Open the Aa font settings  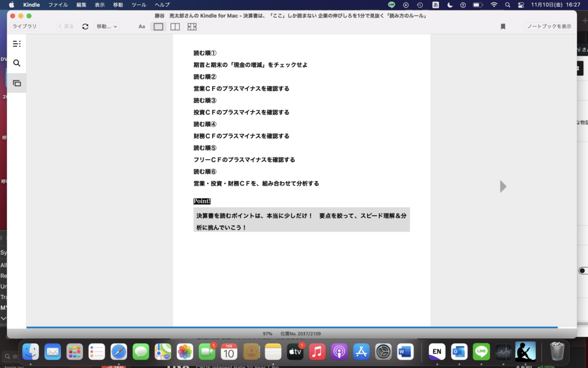pos(142,26)
